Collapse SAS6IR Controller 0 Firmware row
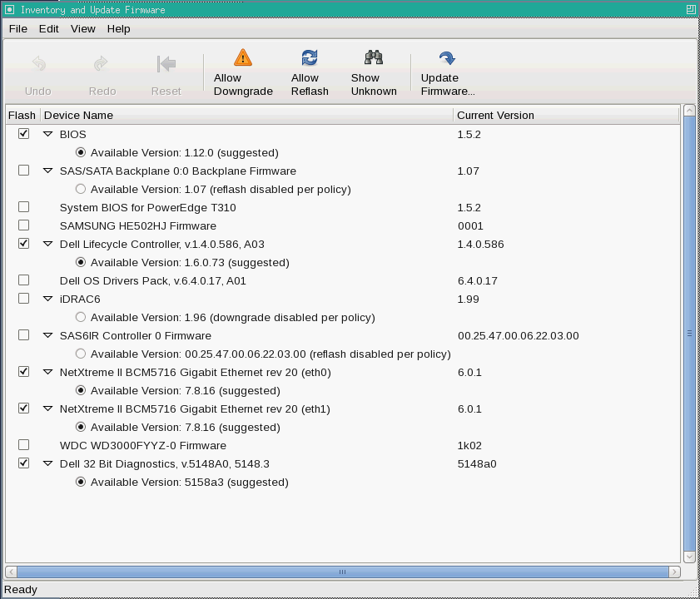 coord(47,335)
